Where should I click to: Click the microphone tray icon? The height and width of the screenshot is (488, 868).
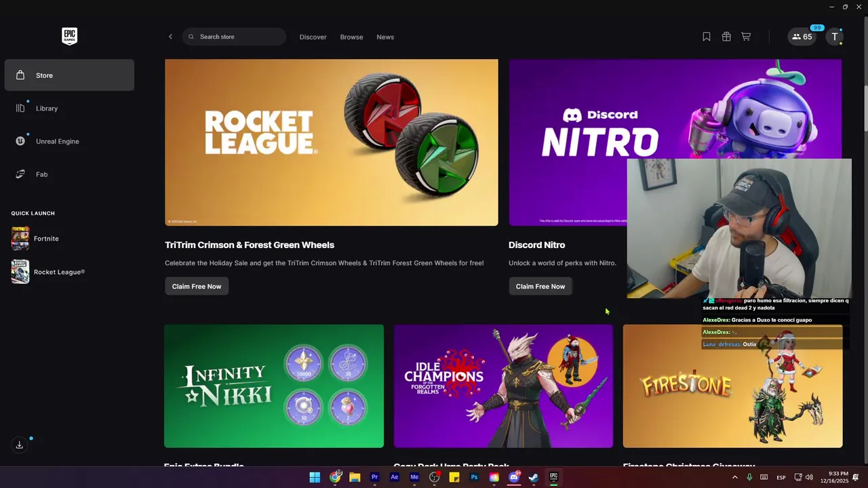pyautogui.click(x=749, y=477)
